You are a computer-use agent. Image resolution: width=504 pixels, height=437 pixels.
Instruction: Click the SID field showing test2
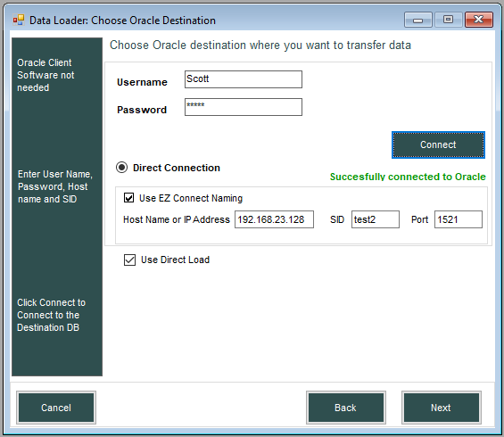[x=376, y=219]
